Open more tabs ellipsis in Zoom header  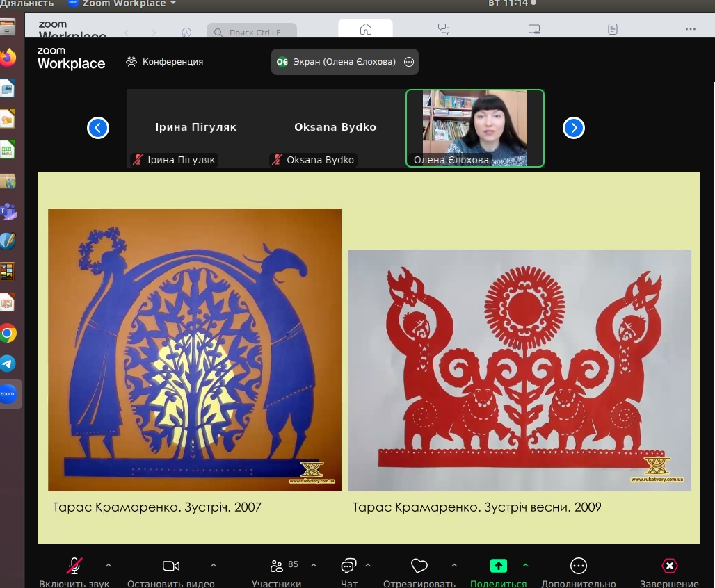point(691,29)
